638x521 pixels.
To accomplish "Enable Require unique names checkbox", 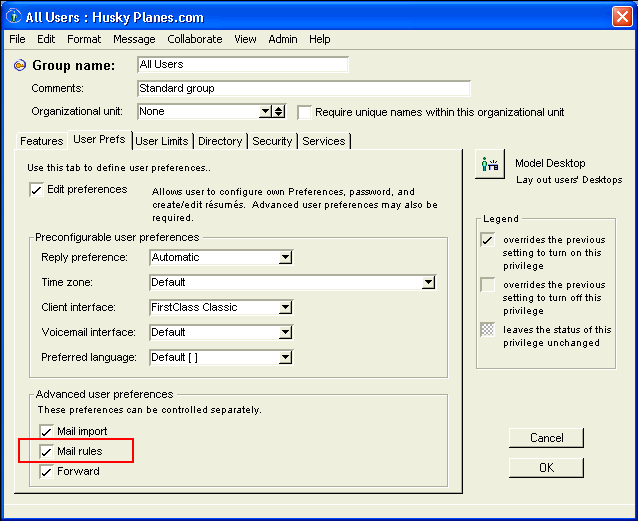I will 306,112.
